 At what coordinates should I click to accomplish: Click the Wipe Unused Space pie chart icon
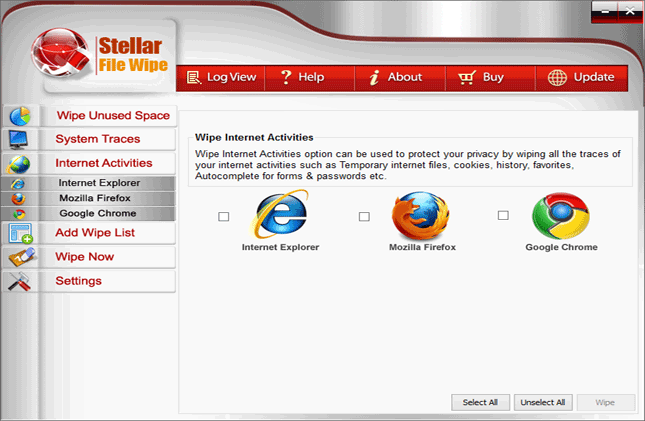(20, 116)
